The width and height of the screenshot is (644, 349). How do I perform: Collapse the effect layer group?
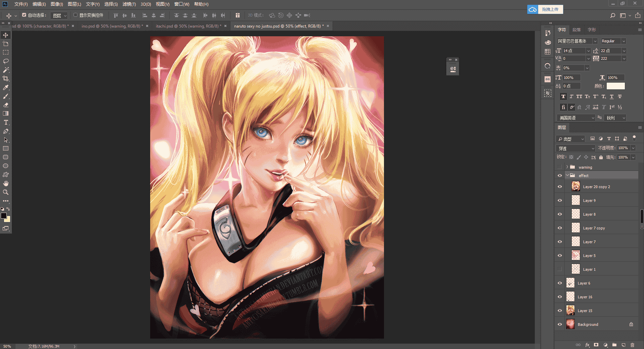(x=567, y=175)
